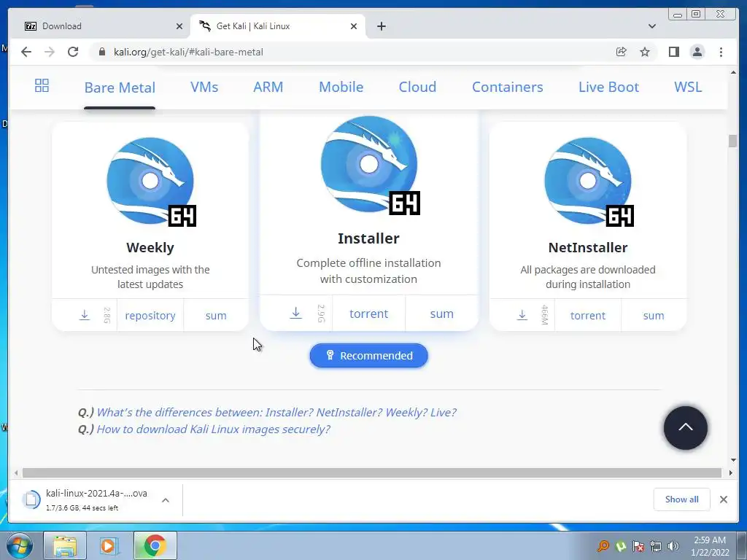Expand download item options chevron
The image size is (747, 560).
point(166,500)
